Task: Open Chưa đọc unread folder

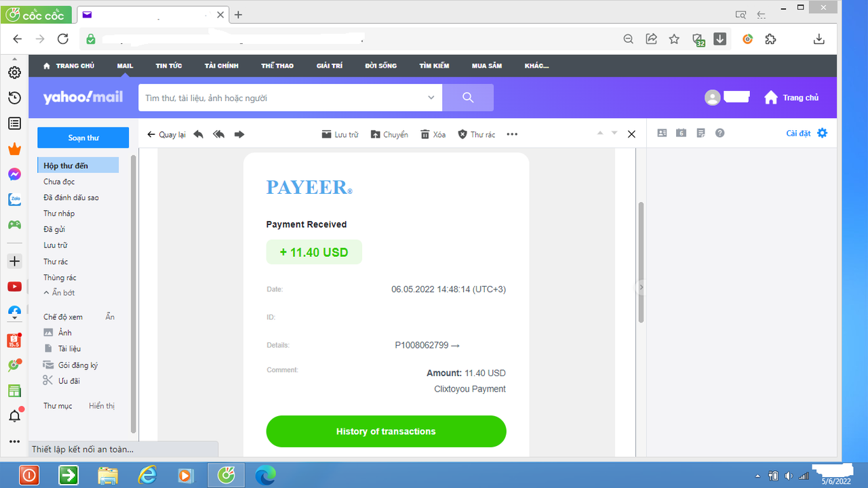Action: click(59, 182)
